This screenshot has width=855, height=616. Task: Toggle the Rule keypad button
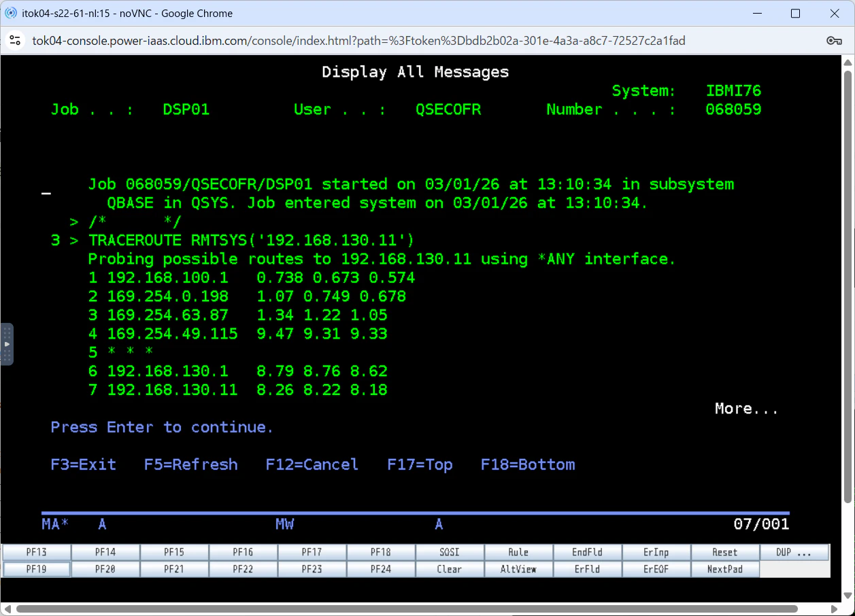click(518, 552)
